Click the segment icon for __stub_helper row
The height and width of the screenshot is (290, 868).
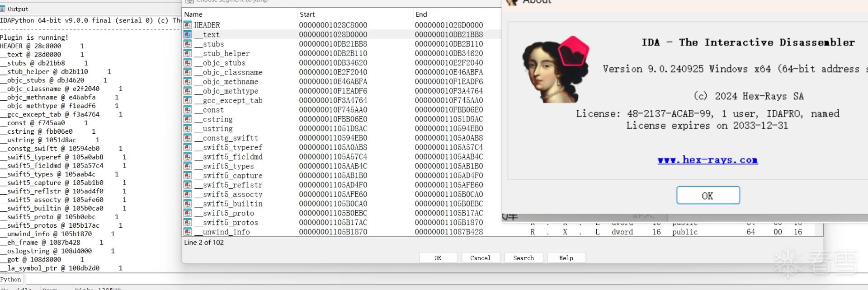(x=187, y=53)
